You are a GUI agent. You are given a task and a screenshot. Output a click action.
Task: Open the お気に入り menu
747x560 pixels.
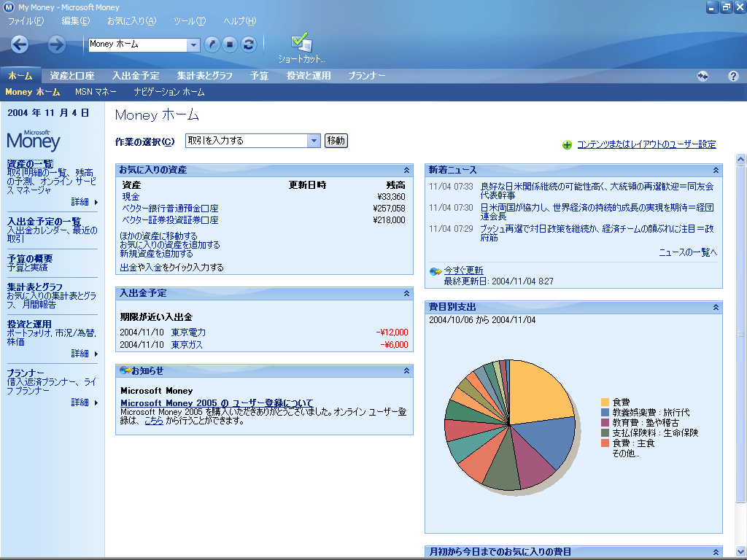(x=131, y=21)
